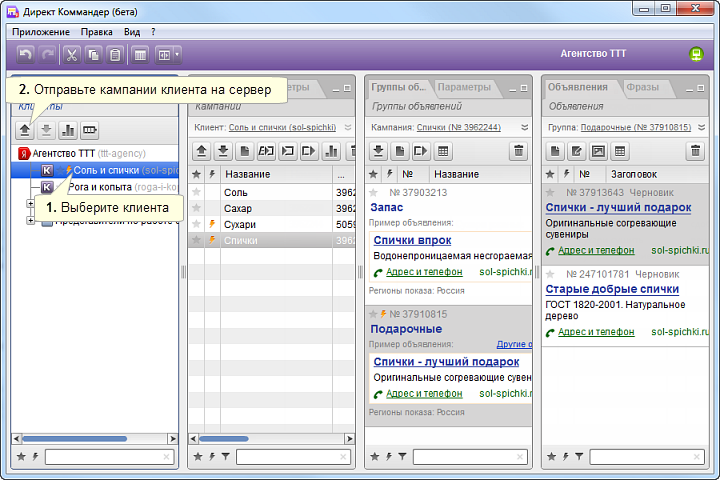Expand campaign details chevron next to Спички № 3962244
This screenshot has height=480, width=720.
click(524, 127)
